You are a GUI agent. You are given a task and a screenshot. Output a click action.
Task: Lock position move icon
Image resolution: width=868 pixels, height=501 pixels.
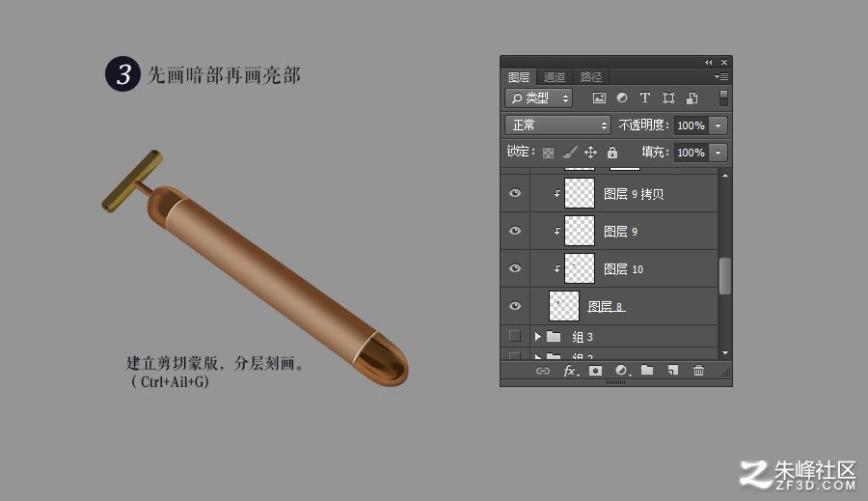590,153
